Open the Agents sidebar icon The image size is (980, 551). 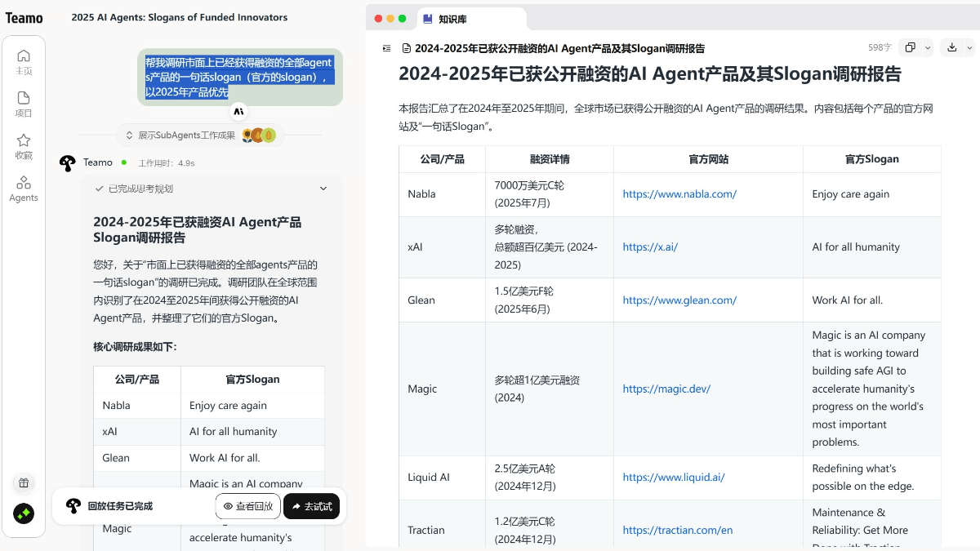pos(24,189)
